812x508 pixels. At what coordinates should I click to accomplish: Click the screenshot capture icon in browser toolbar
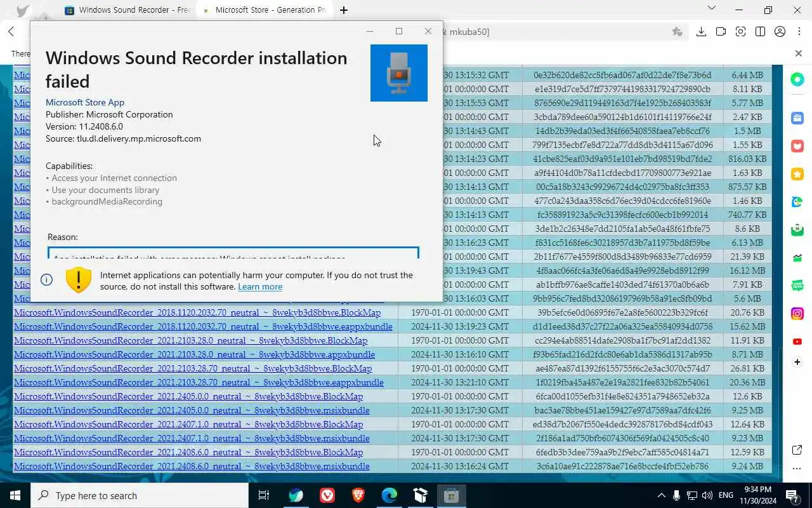[740, 32]
